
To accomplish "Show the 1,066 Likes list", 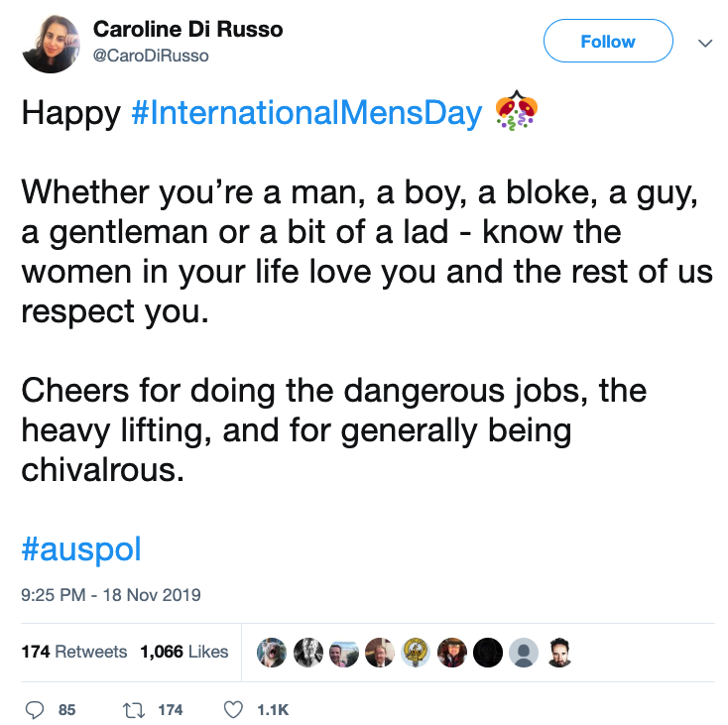I will click(184, 652).
